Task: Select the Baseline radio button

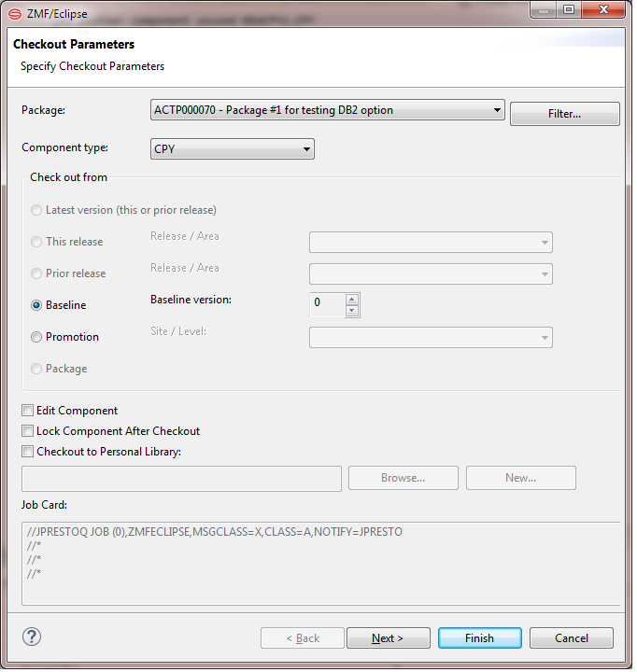Action: pyautogui.click(x=36, y=305)
